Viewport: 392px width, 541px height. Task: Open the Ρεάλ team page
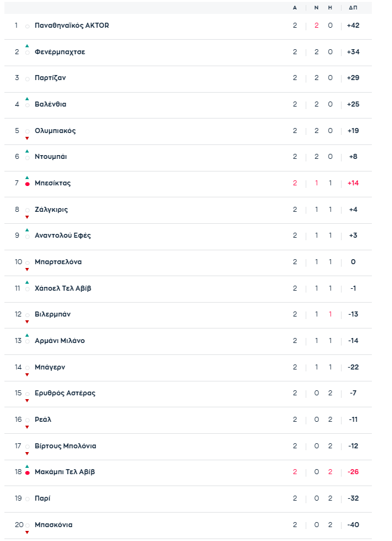click(x=43, y=419)
